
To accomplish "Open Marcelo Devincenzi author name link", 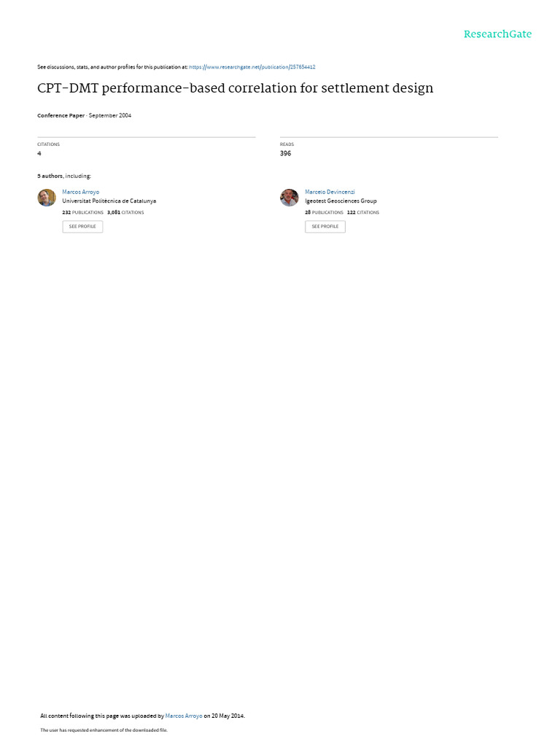I will pos(330,192).
